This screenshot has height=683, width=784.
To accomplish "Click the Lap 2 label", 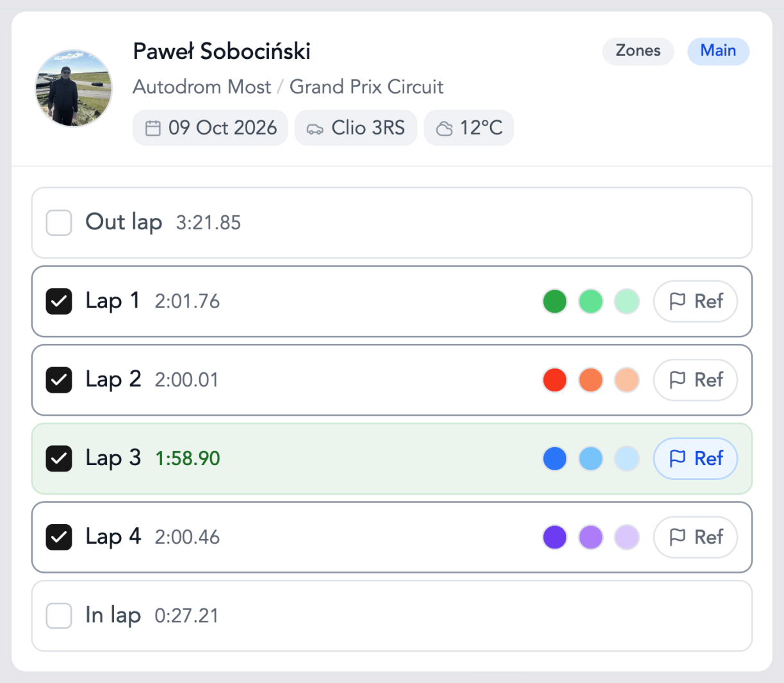I will (x=113, y=380).
